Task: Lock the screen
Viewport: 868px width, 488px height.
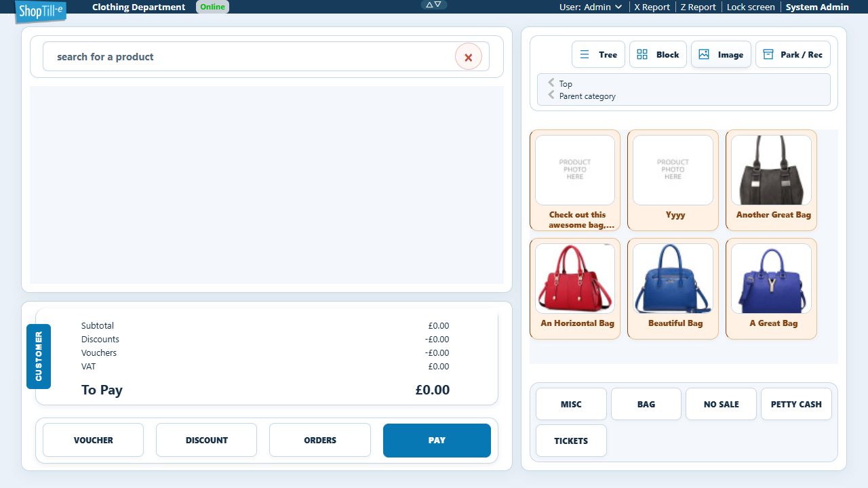Action: (751, 7)
